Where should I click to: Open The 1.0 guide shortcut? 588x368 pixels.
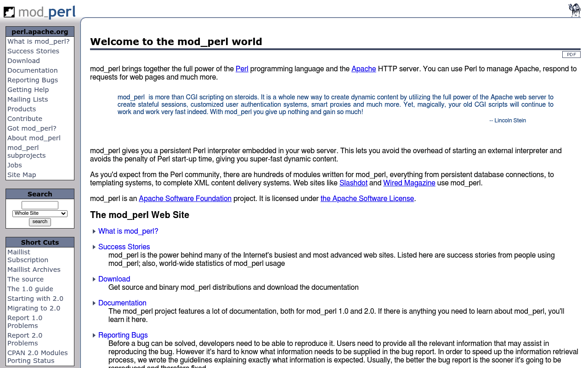click(30, 289)
